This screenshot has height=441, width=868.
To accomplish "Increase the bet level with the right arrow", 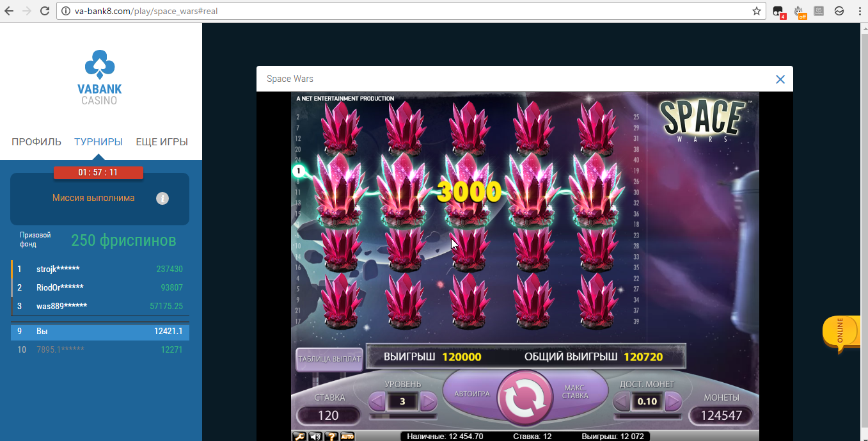I will 429,402.
